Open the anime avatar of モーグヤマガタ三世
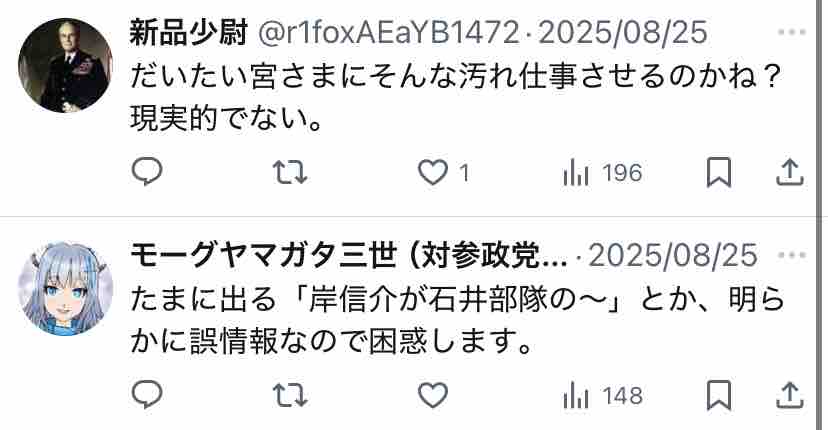This screenshot has width=828, height=430. [65, 288]
